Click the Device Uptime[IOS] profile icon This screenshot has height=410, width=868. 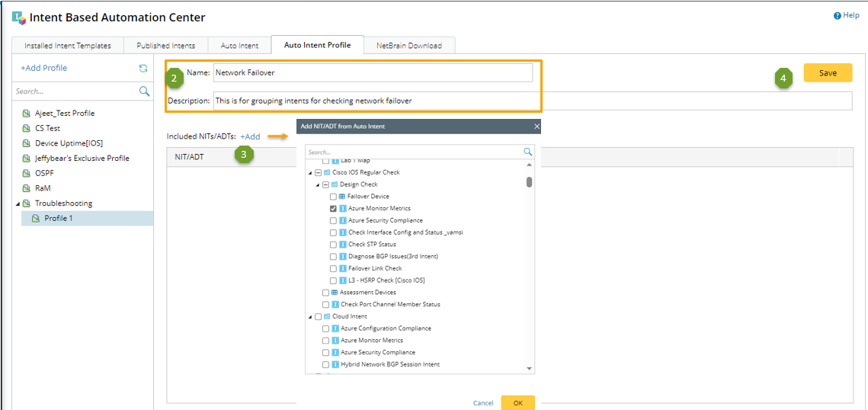(x=27, y=143)
